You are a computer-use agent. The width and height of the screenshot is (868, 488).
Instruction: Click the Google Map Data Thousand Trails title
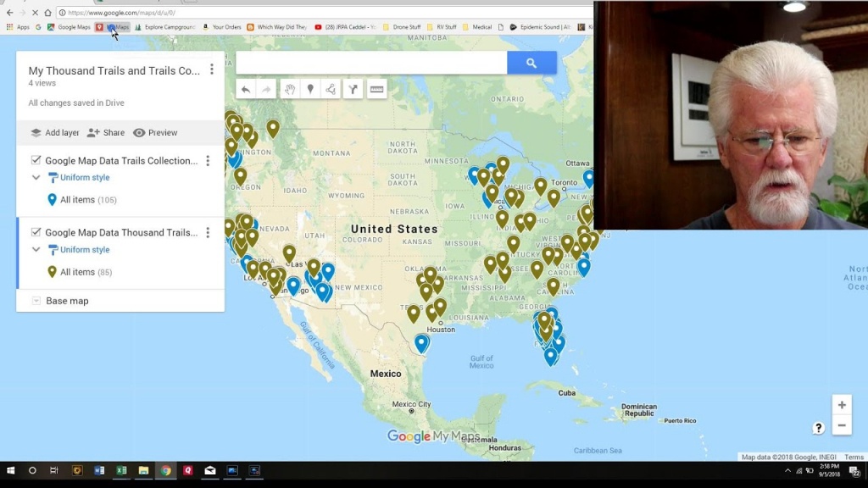pyautogui.click(x=121, y=233)
